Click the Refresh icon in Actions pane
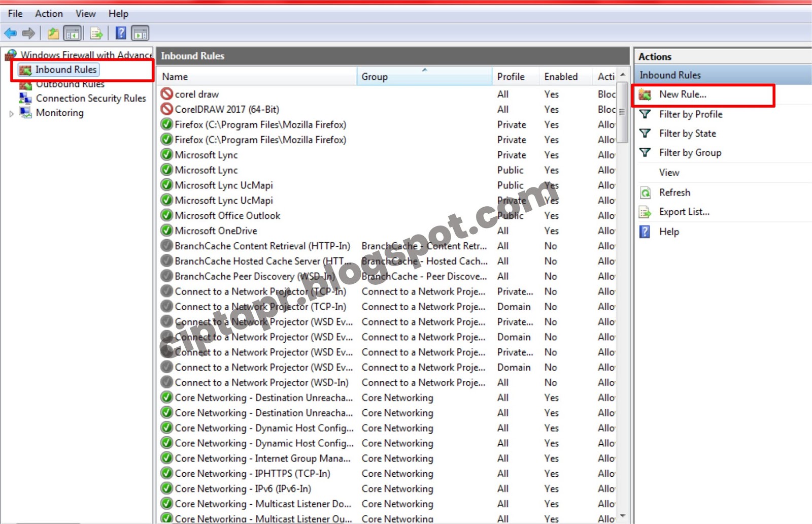This screenshot has height=524, width=812. pos(645,193)
